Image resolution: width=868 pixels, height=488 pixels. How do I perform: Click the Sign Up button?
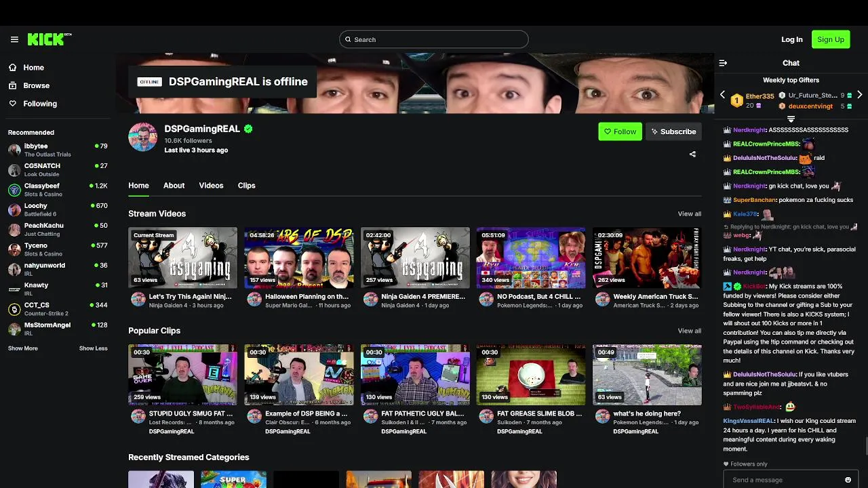pos(831,39)
